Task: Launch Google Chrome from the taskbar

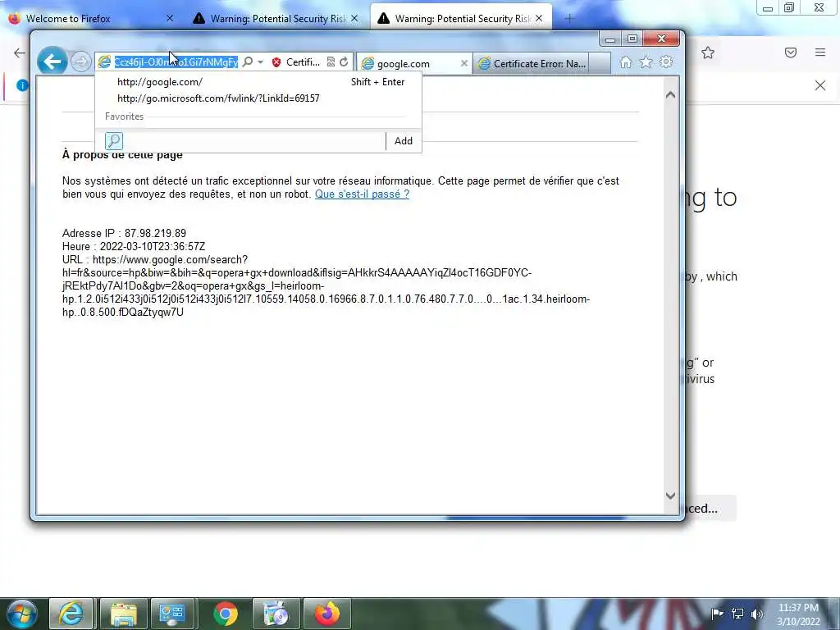Action: tap(226, 614)
